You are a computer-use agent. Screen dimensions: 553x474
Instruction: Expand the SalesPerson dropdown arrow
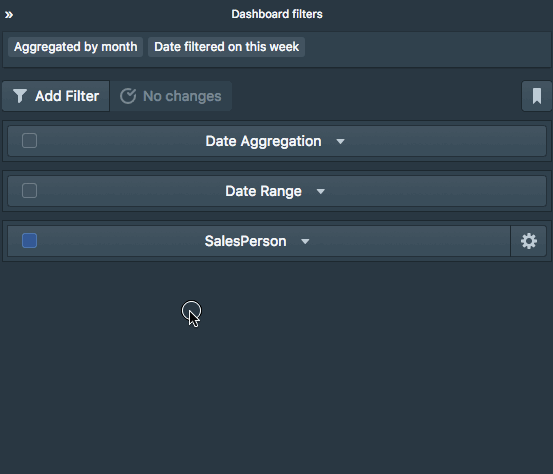coord(305,242)
